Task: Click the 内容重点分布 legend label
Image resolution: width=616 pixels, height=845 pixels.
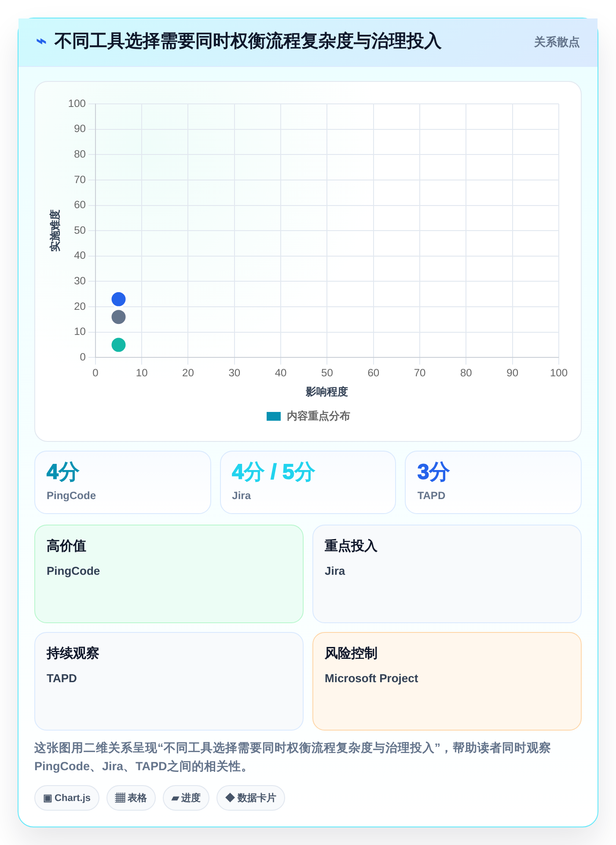Action: [x=318, y=416]
